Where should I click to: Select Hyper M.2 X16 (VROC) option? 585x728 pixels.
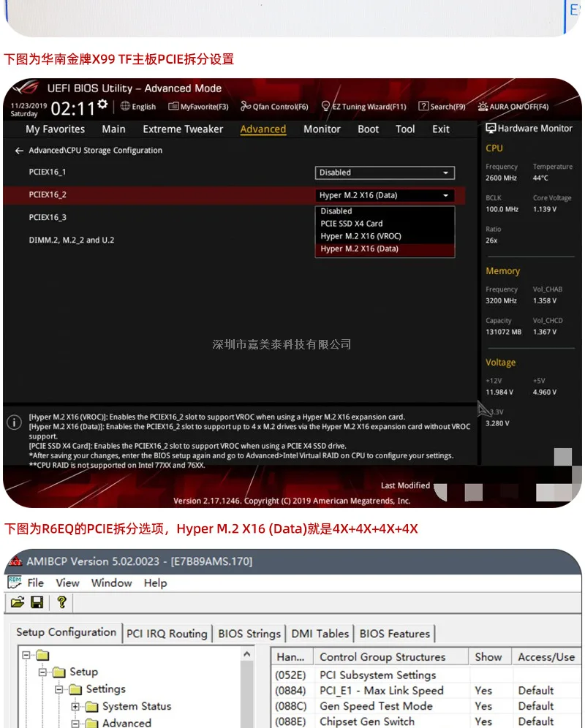point(361,236)
